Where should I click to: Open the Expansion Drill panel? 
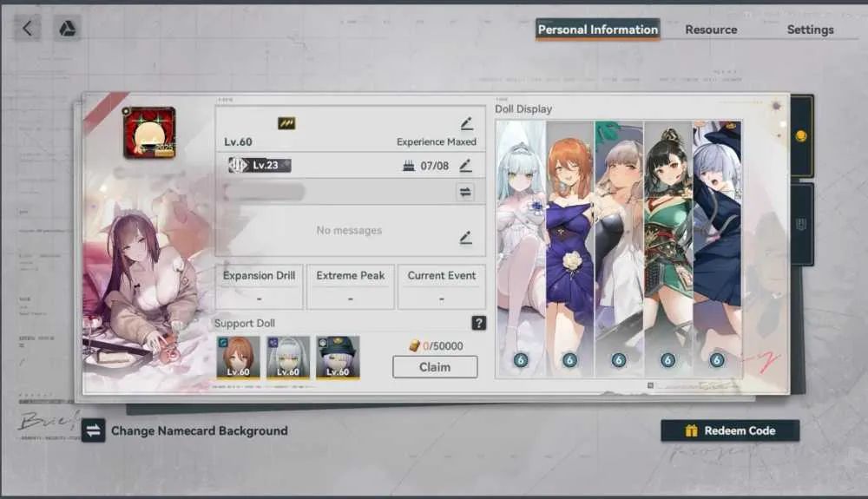[259, 286]
